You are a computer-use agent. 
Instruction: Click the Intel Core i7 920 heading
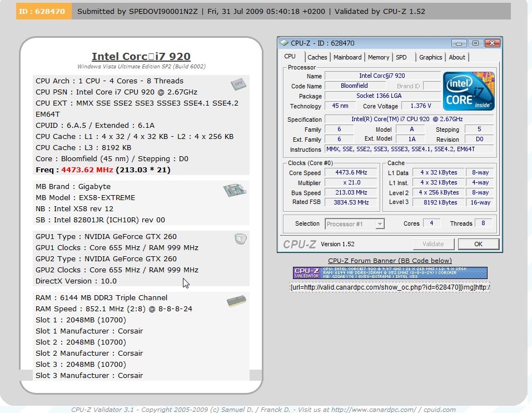pyautogui.click(x=141, y=56)
